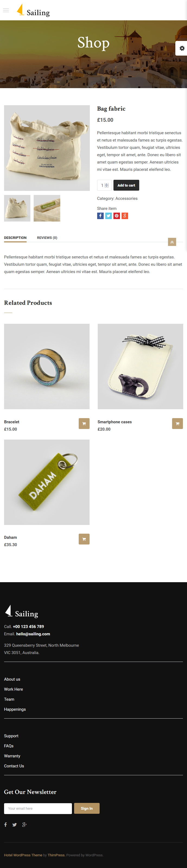Add Daham to cart
Screen dimensions: 187x868
(84, 539)
